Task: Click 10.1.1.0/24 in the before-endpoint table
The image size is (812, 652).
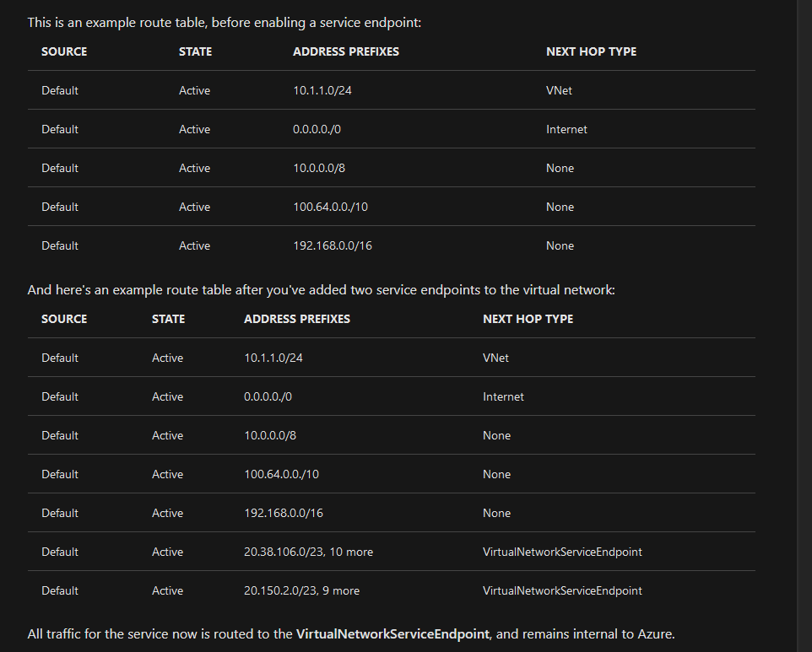Action: click(x=322, y=90)
